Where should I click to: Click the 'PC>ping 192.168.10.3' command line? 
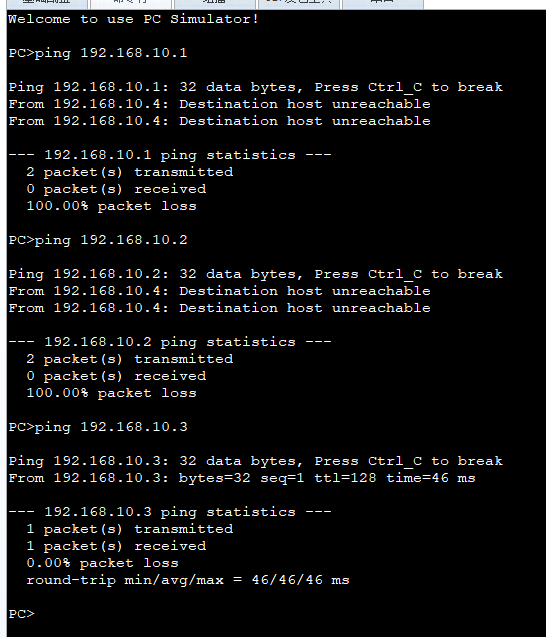click(x=98, y=427)
